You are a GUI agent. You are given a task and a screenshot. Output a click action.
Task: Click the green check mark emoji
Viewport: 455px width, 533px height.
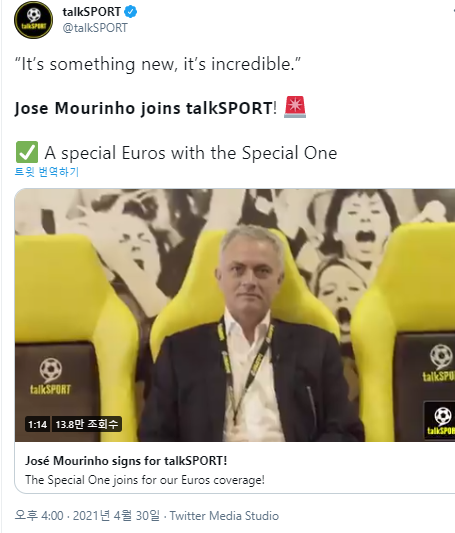(x=27, y=152)
